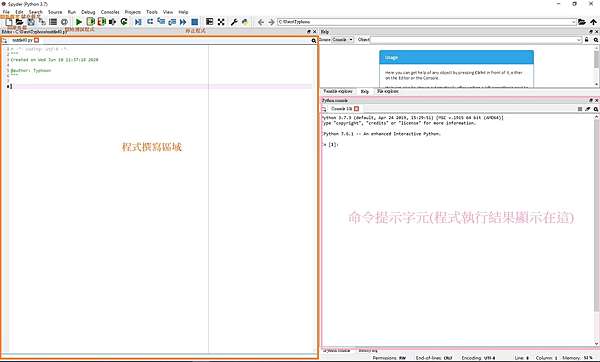Switch to the File explorer tab

tap(388, 91)
